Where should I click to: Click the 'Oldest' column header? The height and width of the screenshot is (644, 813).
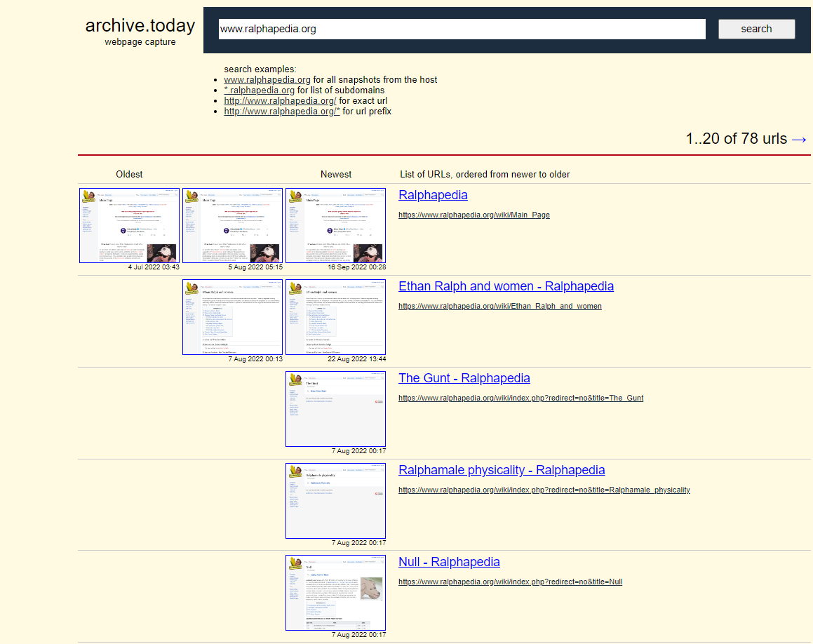(x=129, y=174)
